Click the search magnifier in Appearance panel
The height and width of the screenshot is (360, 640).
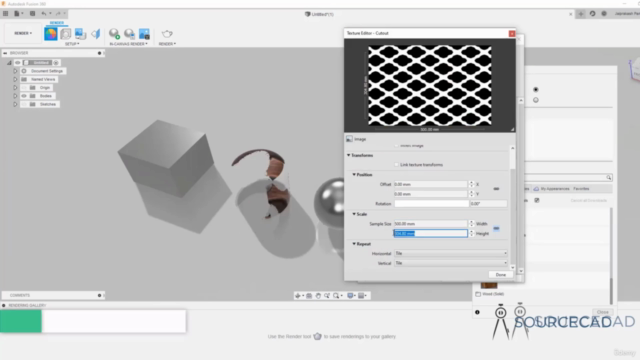(609, 178)
